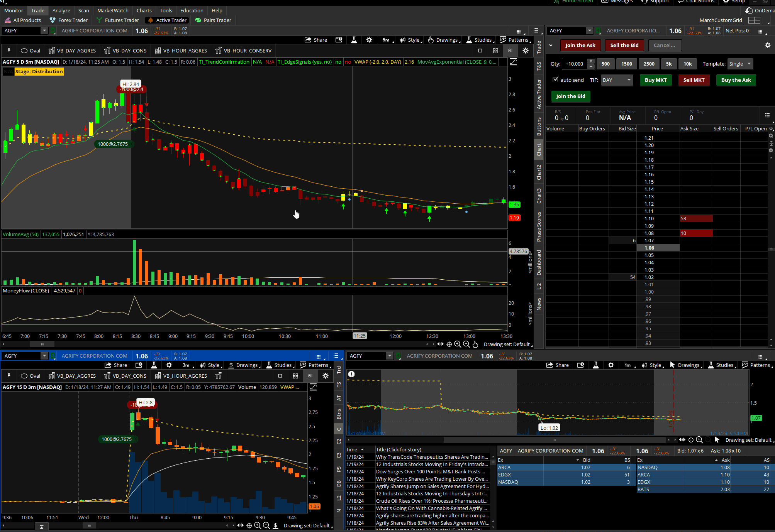Click the Patterns icon in main chart toolbar
The height and width of the screenshot is (532, 775).
[503, 40]
